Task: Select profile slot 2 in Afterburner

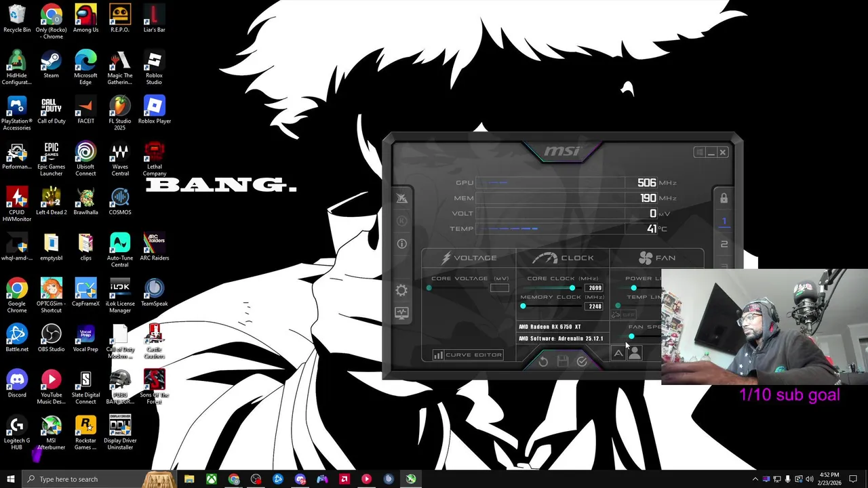Action: tap(724, 244)
